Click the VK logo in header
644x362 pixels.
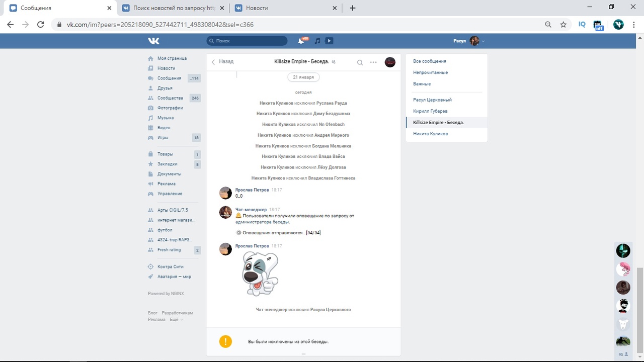click(x=153, y=41)
